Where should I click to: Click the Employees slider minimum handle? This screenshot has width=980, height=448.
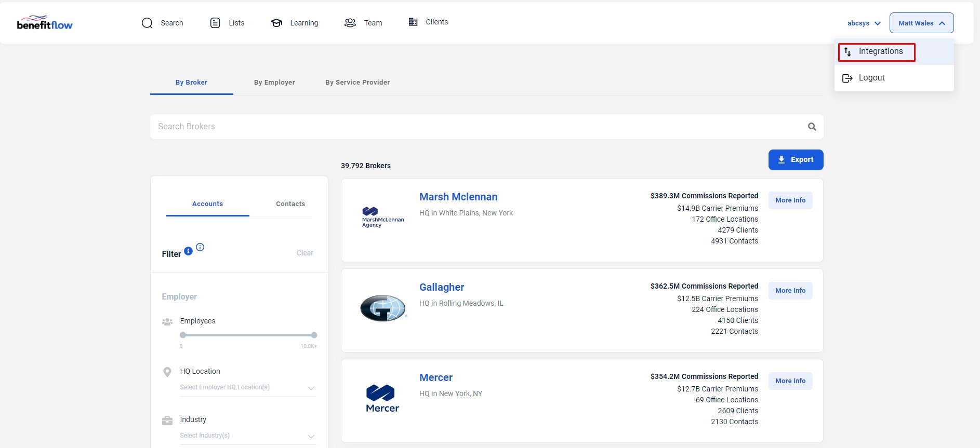pos(183,335)
